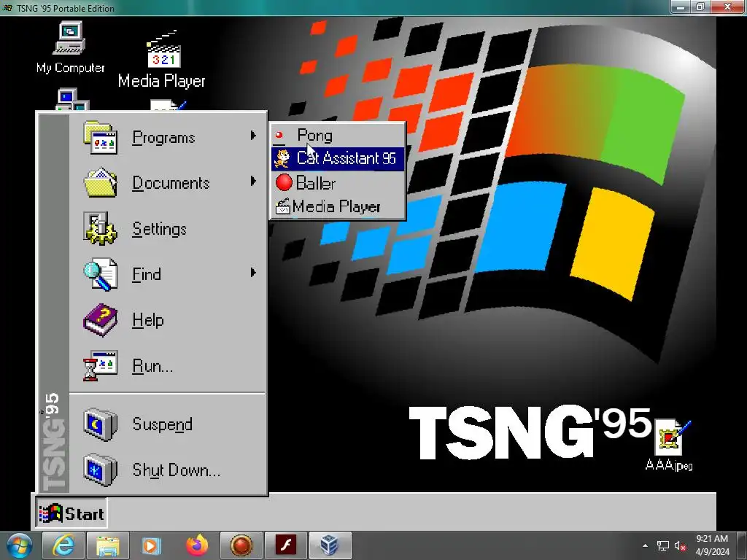
Task: Open Windows Explorer folder in taskbar
Action: (x=108, y=545)
